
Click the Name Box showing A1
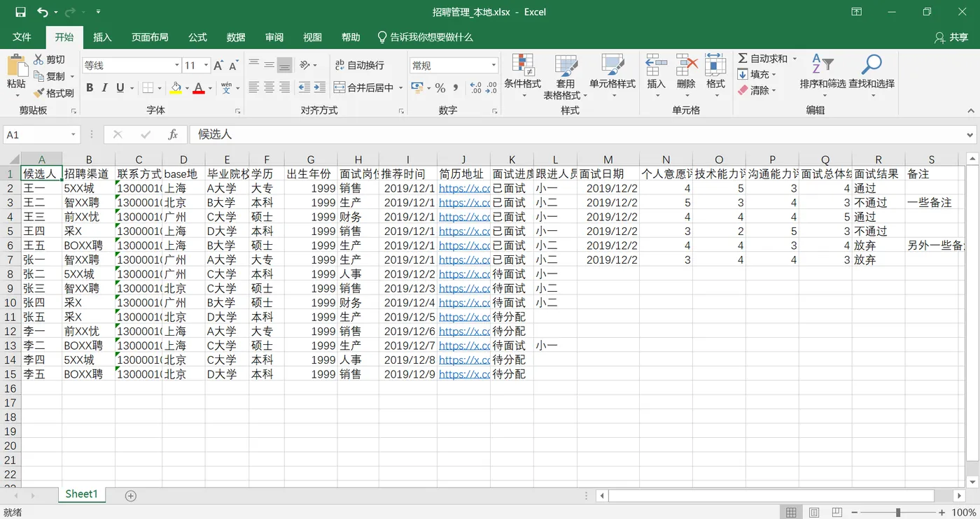pyautogui.click(x=42, y=134)
